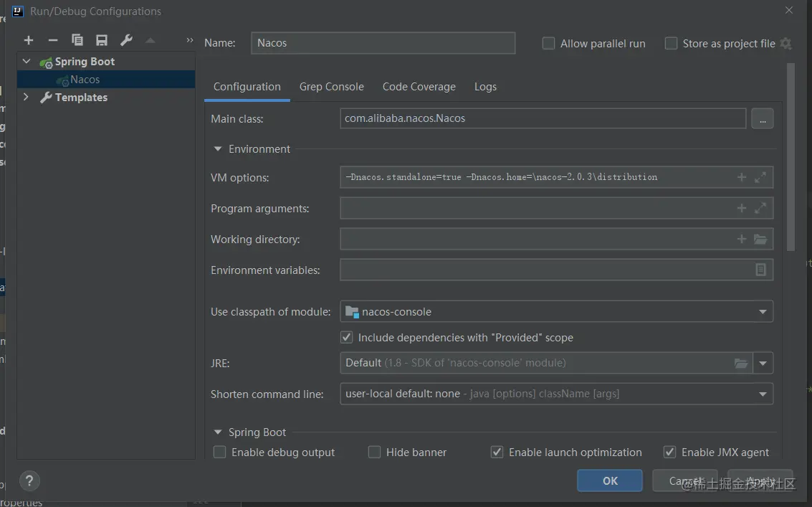Open the help question mark

coord(29,481)
